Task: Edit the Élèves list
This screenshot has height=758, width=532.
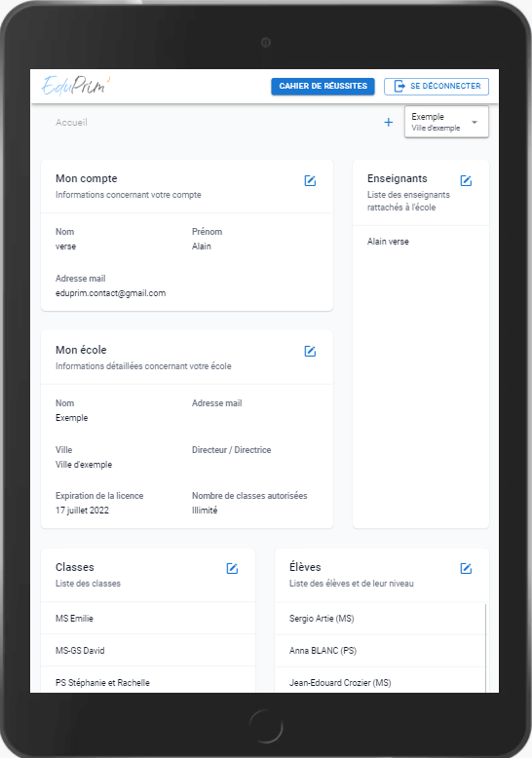Action: [466, 569]
